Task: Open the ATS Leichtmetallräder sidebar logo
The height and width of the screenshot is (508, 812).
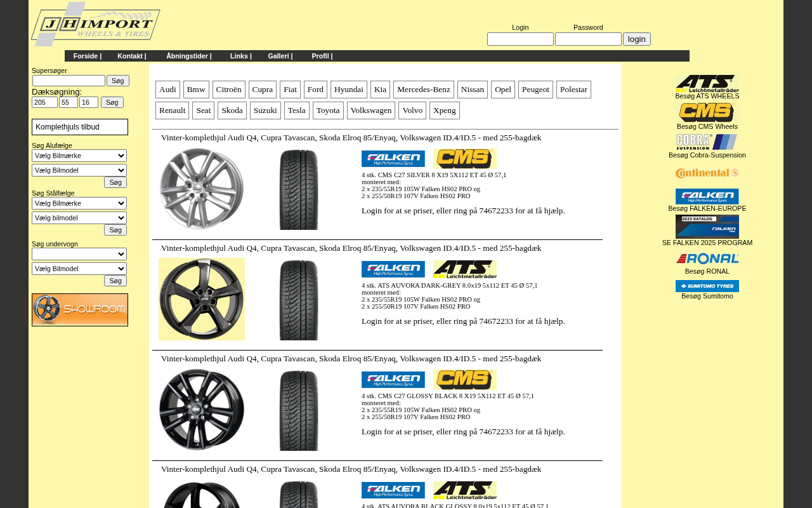Action: coord(707,83)
